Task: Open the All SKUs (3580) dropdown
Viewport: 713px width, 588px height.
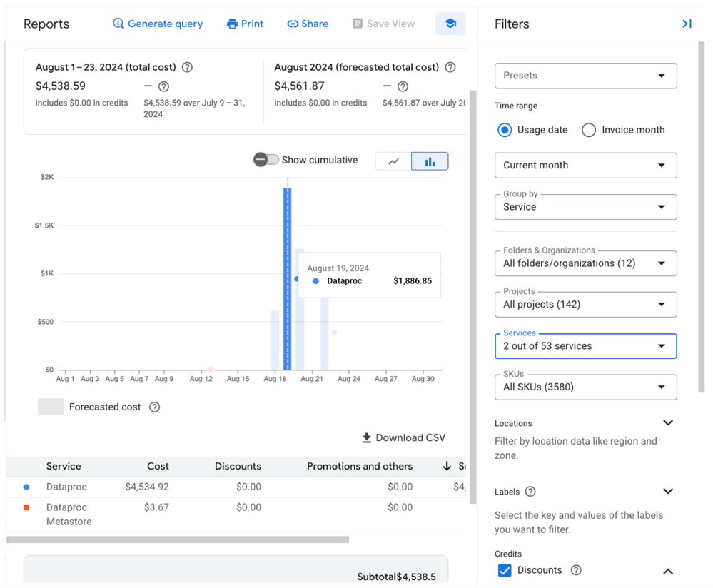Action: [x=586, y=387]
